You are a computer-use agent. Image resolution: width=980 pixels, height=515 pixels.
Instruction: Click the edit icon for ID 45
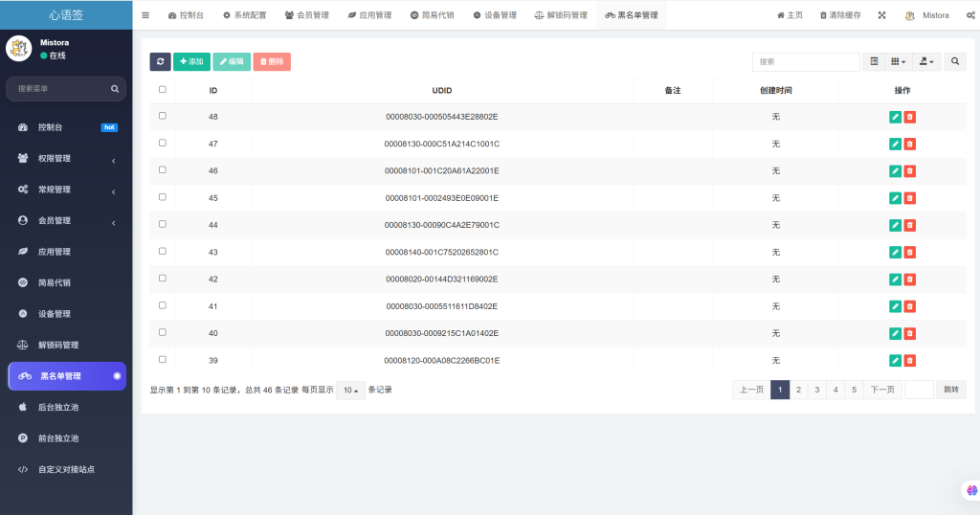pos(895,198)
